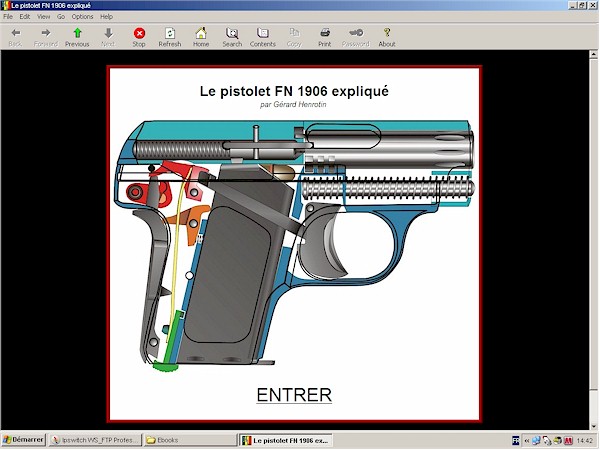Image resolution: width=600 pixels, height=450 pixels.
Task: Click the author text 'par Gérard Henrotin'
Action: 293,104
